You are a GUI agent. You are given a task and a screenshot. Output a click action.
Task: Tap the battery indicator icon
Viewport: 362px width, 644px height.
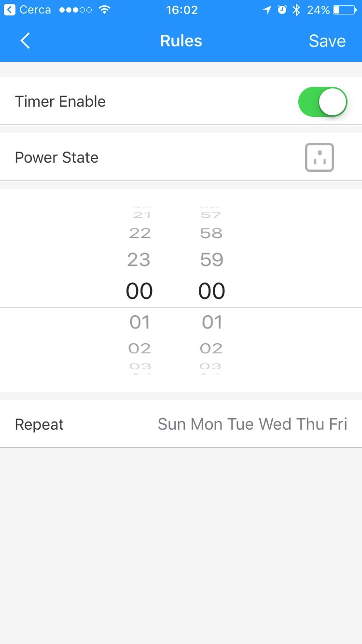[345, 10]
